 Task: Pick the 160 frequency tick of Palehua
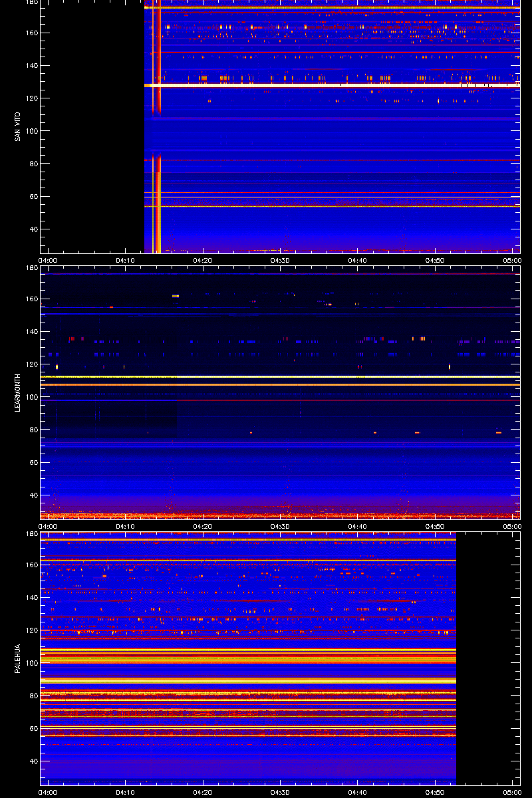pos(31,565)
